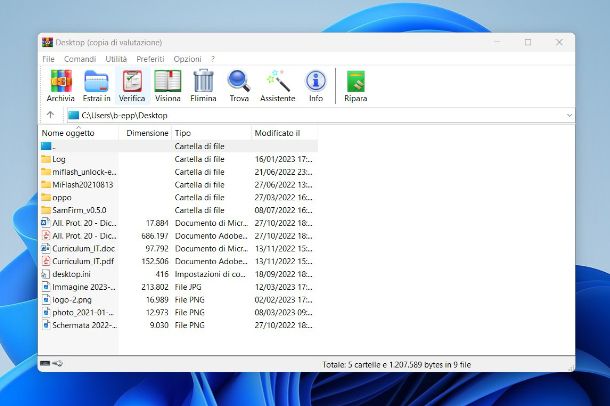The width and height of the screenshot is (610, 406).
Task: Click the Curriculum_IT.pdf file icon
Action: click(46, 261)
